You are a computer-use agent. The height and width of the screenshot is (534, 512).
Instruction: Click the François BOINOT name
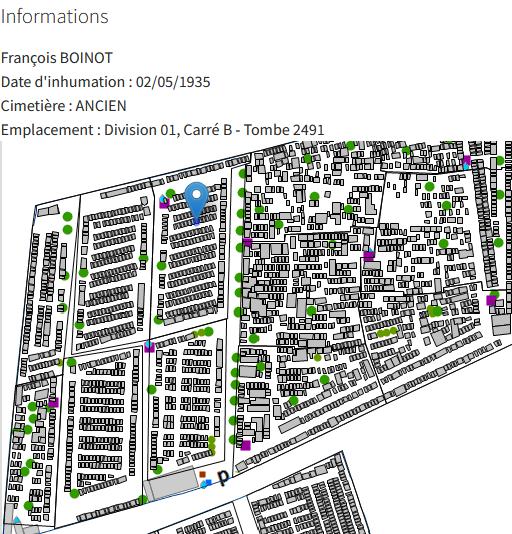pos(57,58)
